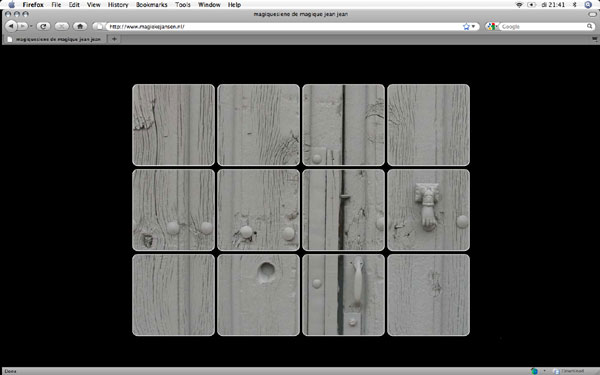Open the Bookmarks menu

[x=152, y=5]
